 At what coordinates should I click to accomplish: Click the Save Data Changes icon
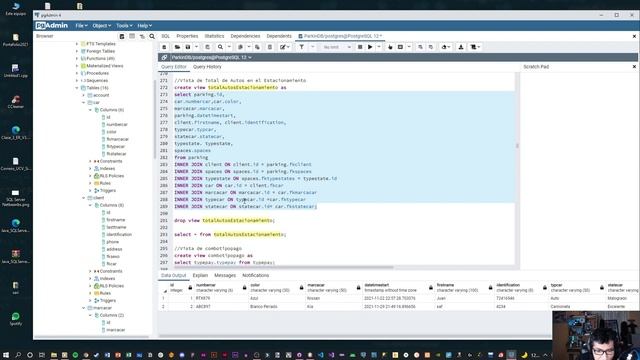207,47
